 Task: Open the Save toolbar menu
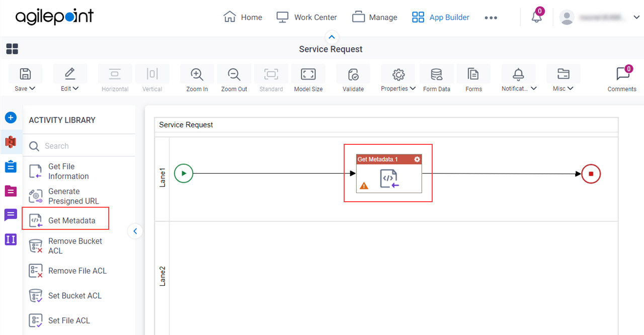pos(25,78)
